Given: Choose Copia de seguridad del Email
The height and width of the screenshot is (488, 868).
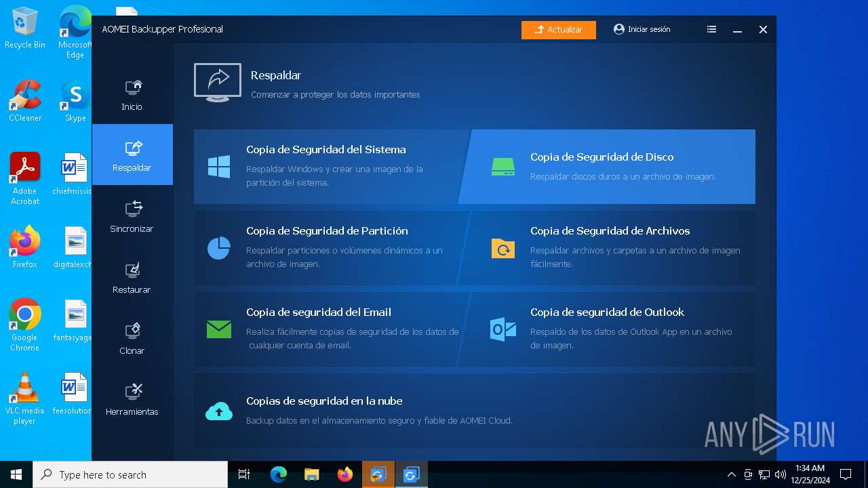Looking at the screenshot, I should pos(329,329).
